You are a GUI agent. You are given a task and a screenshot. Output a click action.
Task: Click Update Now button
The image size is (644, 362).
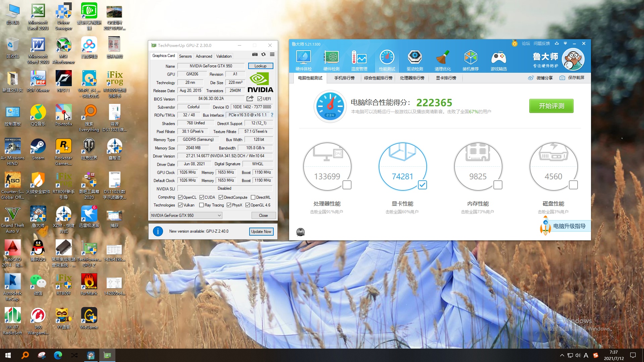261,232
